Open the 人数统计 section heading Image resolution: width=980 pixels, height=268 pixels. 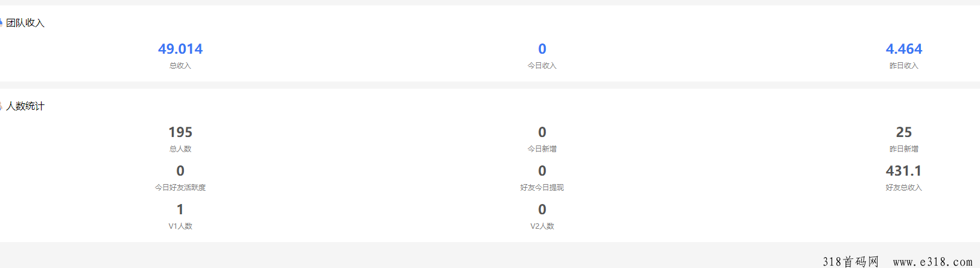click(25, 106)
